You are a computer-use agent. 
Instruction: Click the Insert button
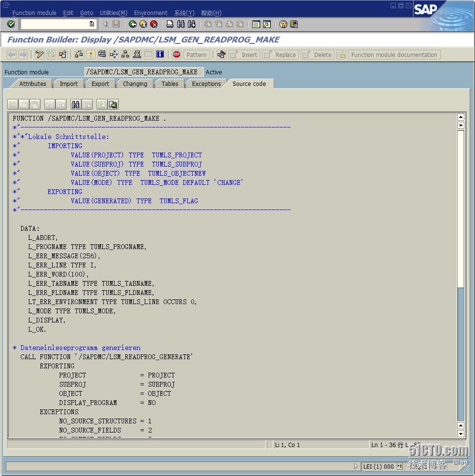point(244,55)
